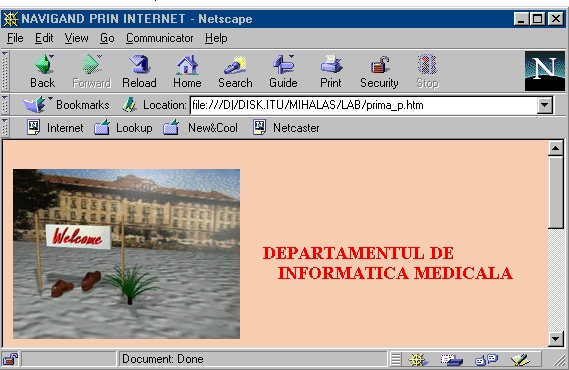Open the Go menu

(x=107, y=38)
